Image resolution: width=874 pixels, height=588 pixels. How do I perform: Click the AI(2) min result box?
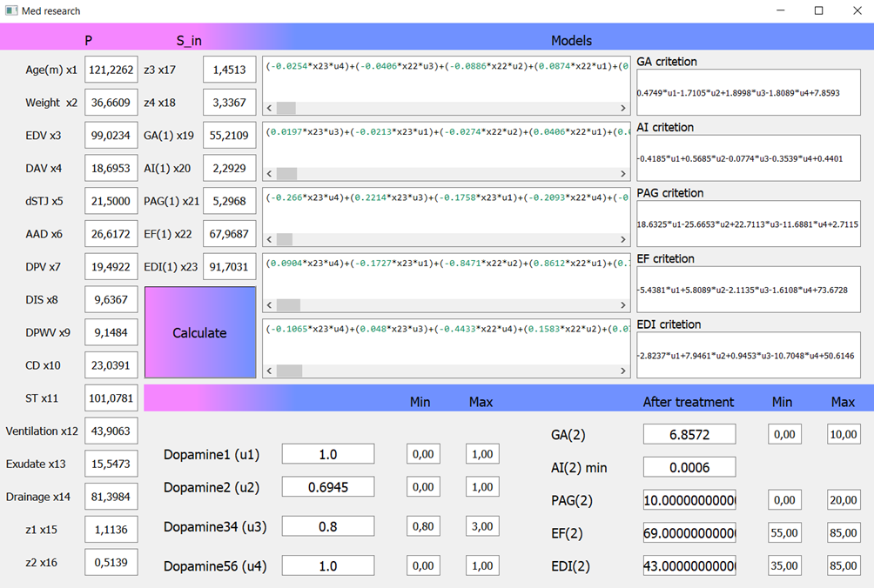[x=689, y=467]
